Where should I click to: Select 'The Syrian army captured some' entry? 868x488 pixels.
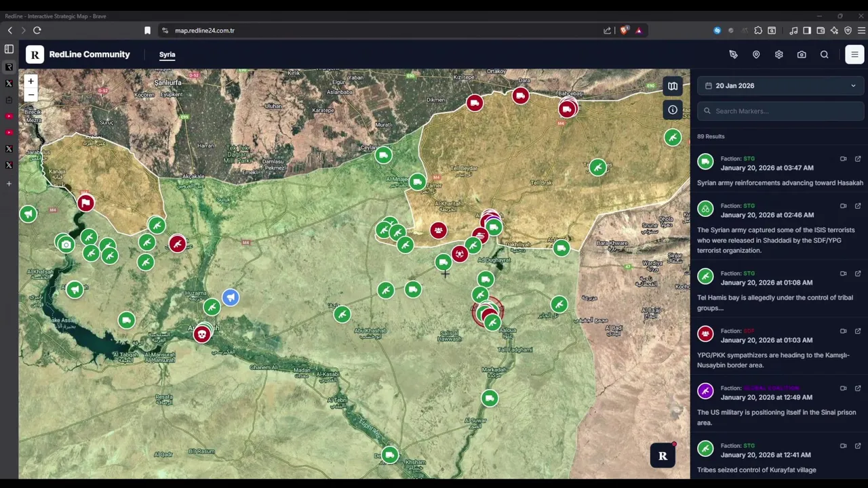pos(776,240)
